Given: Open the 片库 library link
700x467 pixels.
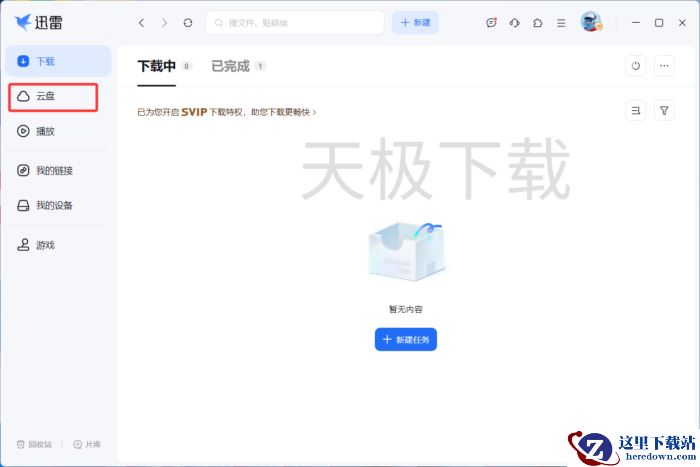Looking at the screenshot, I should (87, 444).
